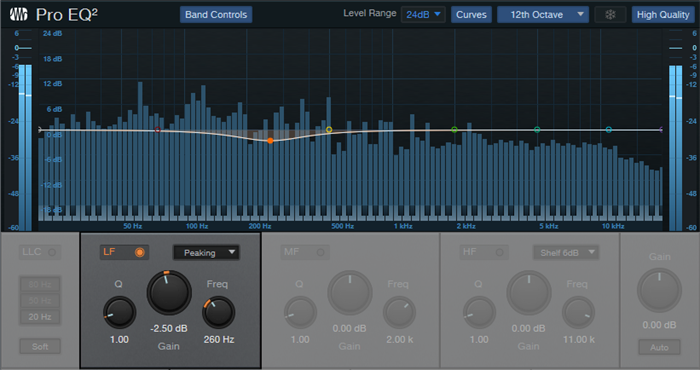
Task: Open the HF Shelf 6dB type dropdown
Action: 566,253
